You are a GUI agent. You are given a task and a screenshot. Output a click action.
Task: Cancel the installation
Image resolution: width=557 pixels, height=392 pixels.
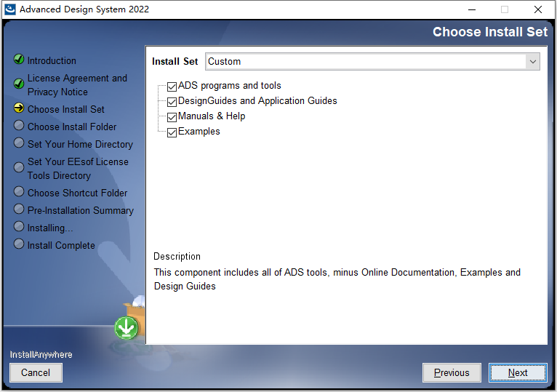click(36, 373)
